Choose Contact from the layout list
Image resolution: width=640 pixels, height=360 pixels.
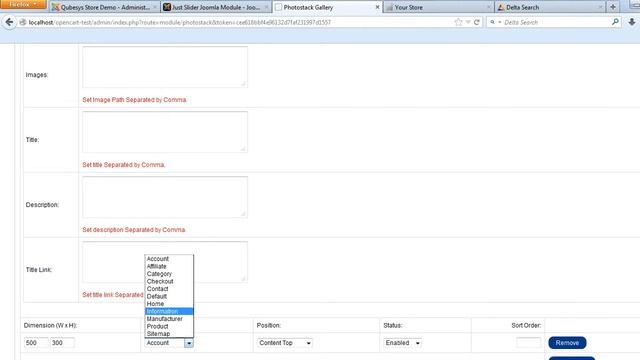[169, 289]
